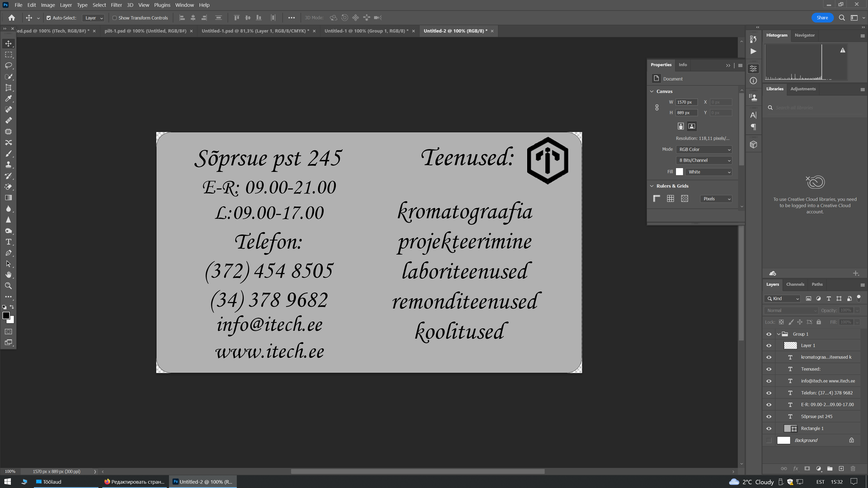Open the Auto-Select Layer dropdown
Viewport: 868px width, 488px height.
(93, 18)
